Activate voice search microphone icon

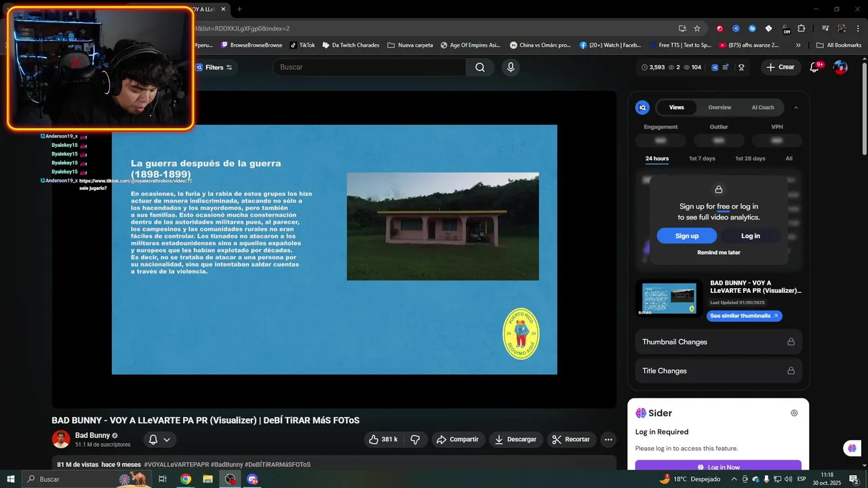[511, 67]
